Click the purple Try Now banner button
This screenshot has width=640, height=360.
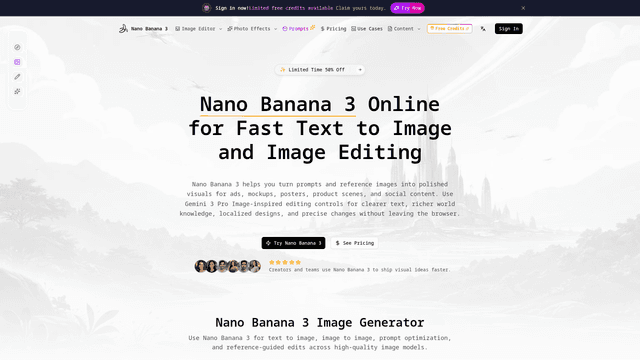[407, 8]
